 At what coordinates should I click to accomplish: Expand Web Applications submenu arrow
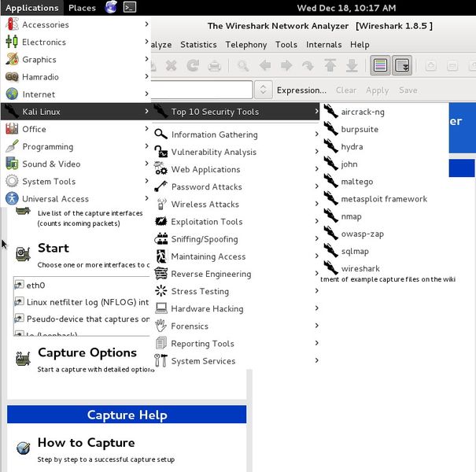[x=316, y=169]
